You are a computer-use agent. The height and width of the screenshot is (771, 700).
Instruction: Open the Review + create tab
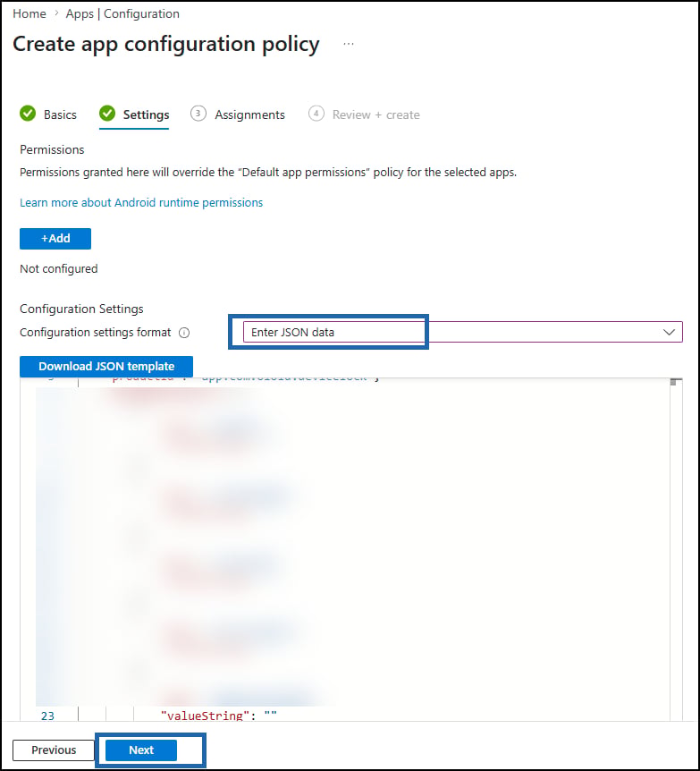376,114
